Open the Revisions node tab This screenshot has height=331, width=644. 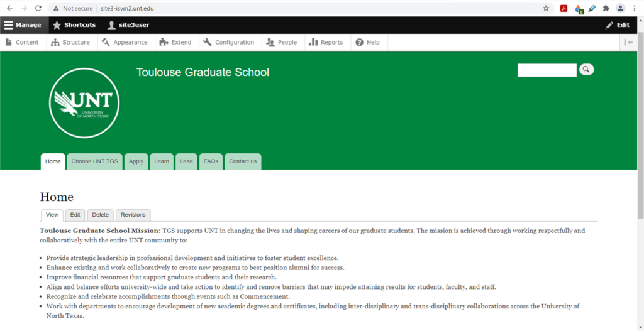pos(133,215)
